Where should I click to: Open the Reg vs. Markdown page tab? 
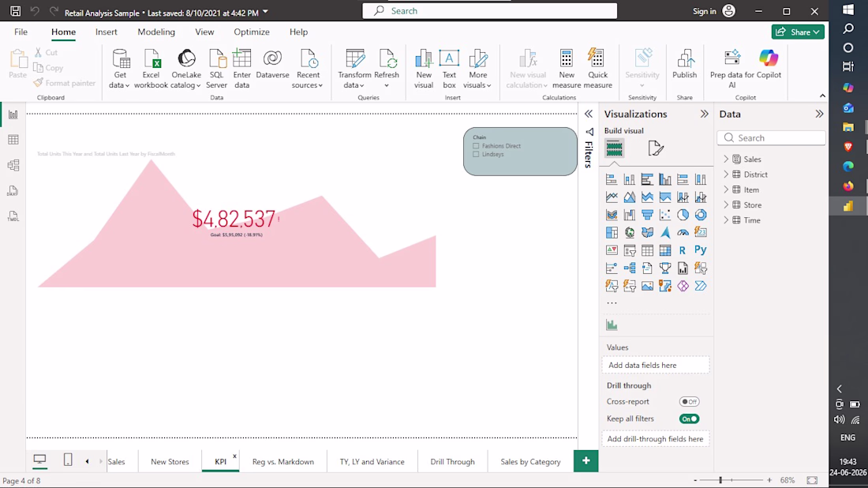click(282, 461)
